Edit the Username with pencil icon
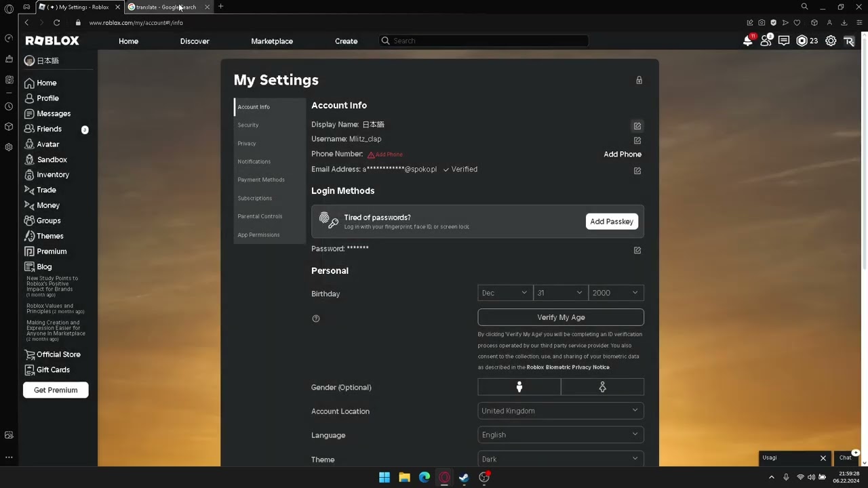This screenshot has width=868, height=488. [637, 140]
